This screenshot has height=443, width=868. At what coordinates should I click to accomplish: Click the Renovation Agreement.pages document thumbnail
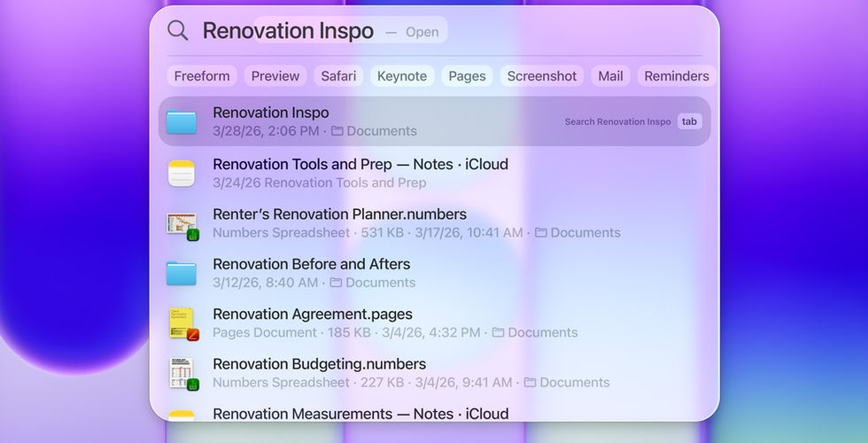pyautogui.click(x=183, y=324)
